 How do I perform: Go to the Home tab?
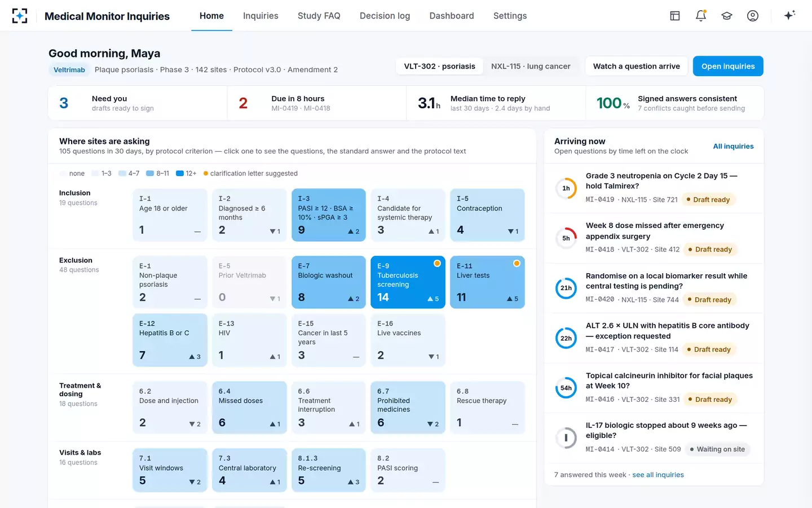pos(211,16)
